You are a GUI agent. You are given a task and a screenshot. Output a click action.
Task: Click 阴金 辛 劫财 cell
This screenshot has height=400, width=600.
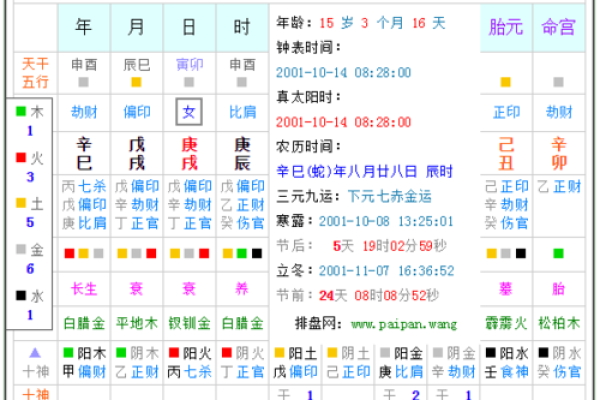pyautogui.click(x=453, y=362)
